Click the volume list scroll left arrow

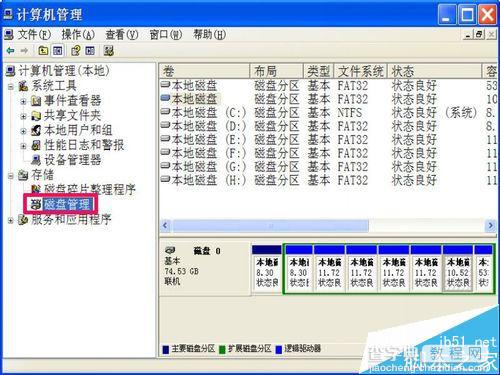(165, 226)
